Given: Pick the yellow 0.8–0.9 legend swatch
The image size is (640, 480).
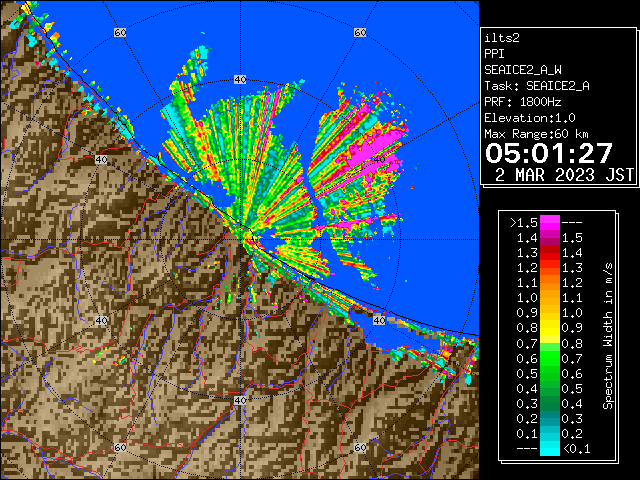Looking at the screenshot, I should click(550, 328).
